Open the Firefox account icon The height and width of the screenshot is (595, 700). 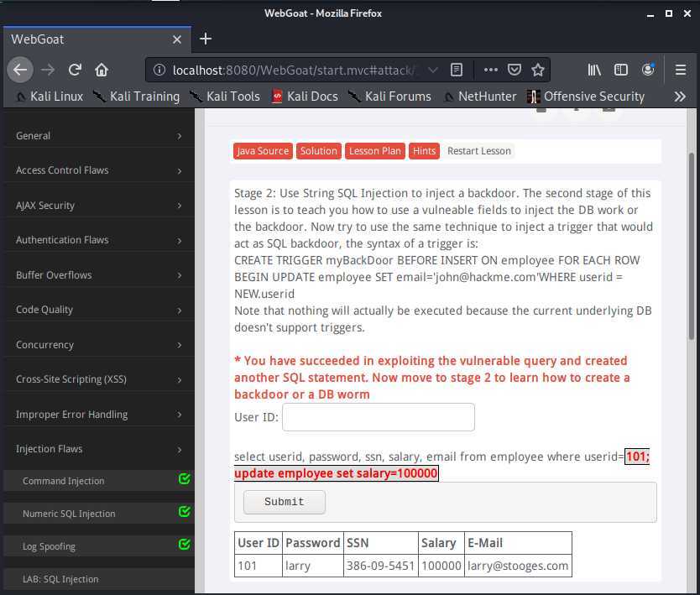tap(648, 70)
